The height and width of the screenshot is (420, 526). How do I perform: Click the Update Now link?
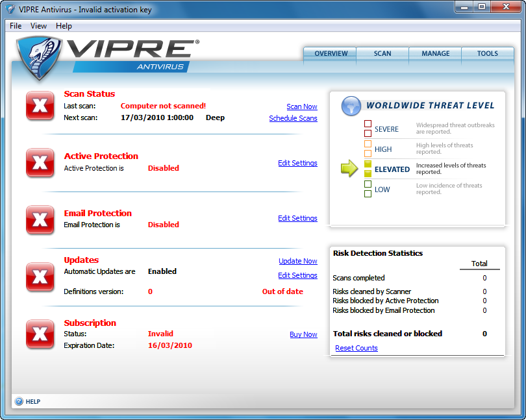point(298,261)
